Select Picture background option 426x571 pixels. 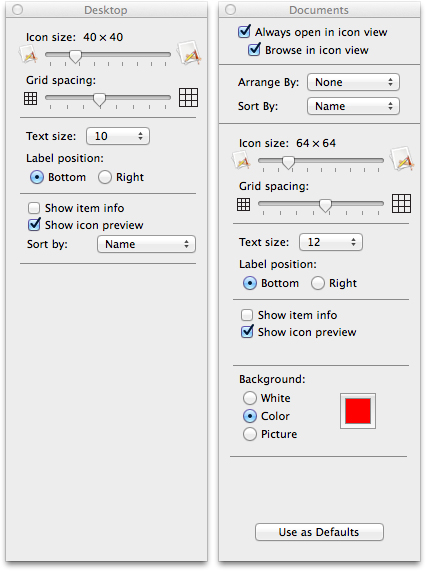coord(250,434)
